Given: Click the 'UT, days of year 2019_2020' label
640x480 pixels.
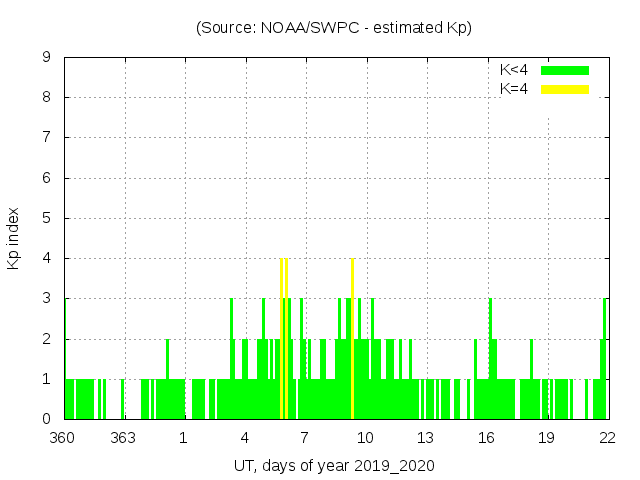Looking at the screenshot, I should (334, 466).
